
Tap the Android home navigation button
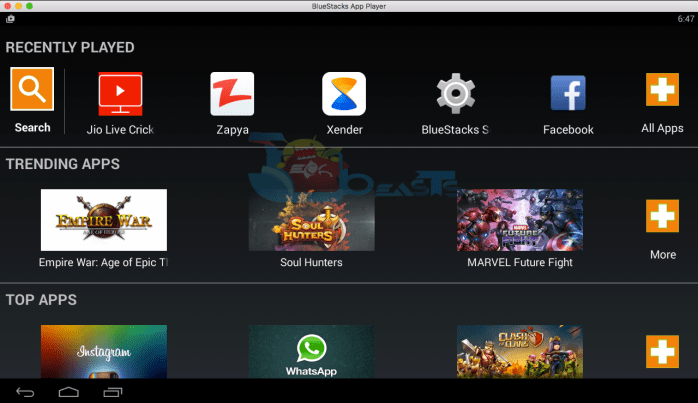[69, 392]
